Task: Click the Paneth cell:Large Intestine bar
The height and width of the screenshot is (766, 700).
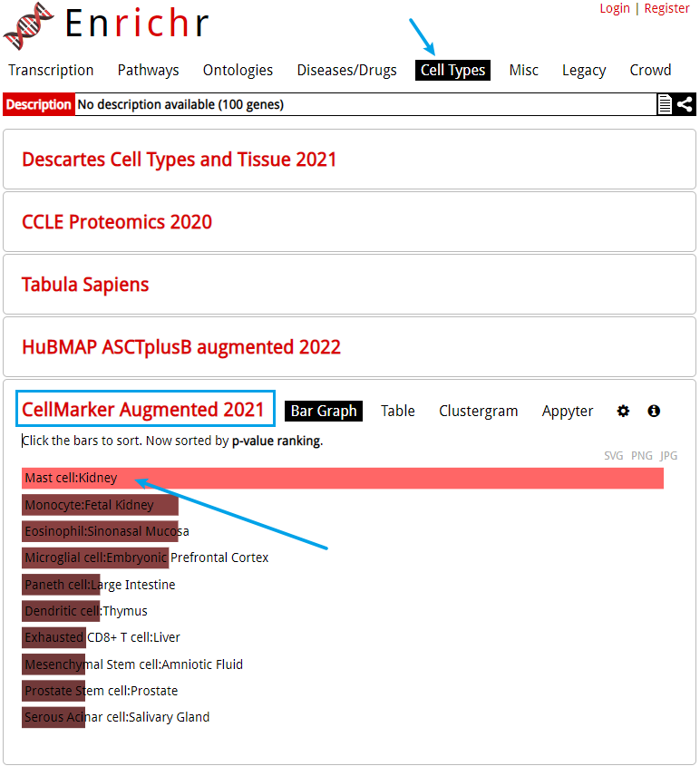Action: (61, 585)
